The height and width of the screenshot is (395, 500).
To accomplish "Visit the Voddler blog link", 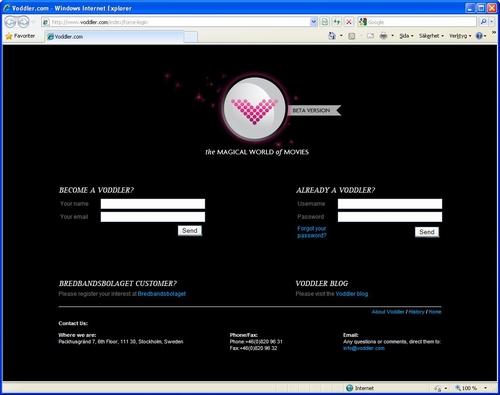I will [x=352, y=294].
